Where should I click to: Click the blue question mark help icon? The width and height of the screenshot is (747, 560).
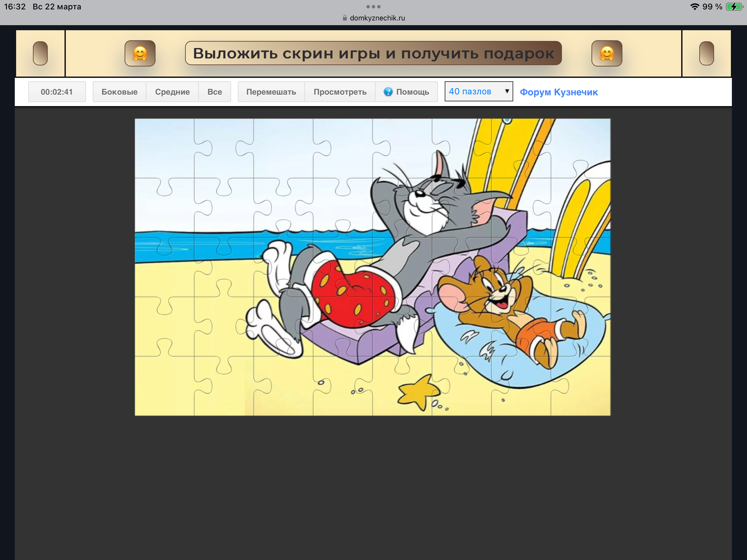pos(388,92)
